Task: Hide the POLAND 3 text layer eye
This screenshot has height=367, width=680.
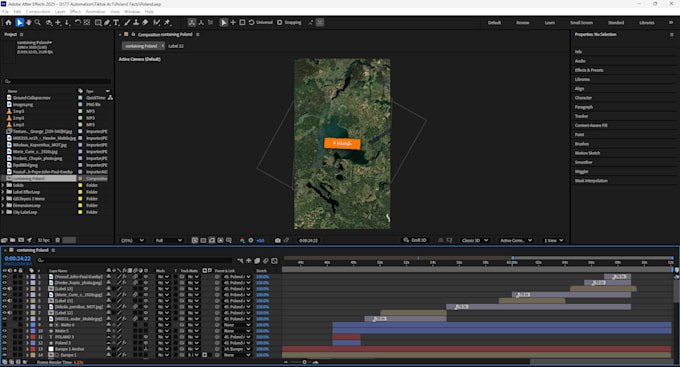Action: (x=5, y=337)
